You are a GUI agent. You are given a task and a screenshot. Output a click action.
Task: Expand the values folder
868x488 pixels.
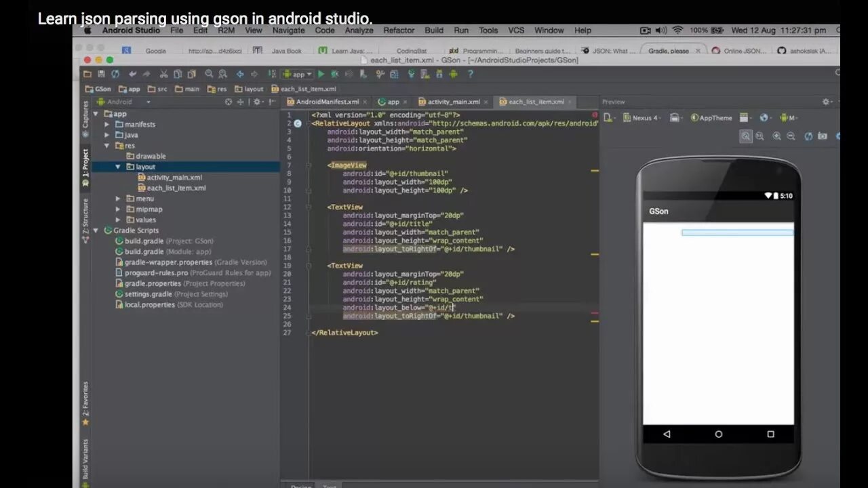(118, 220)
